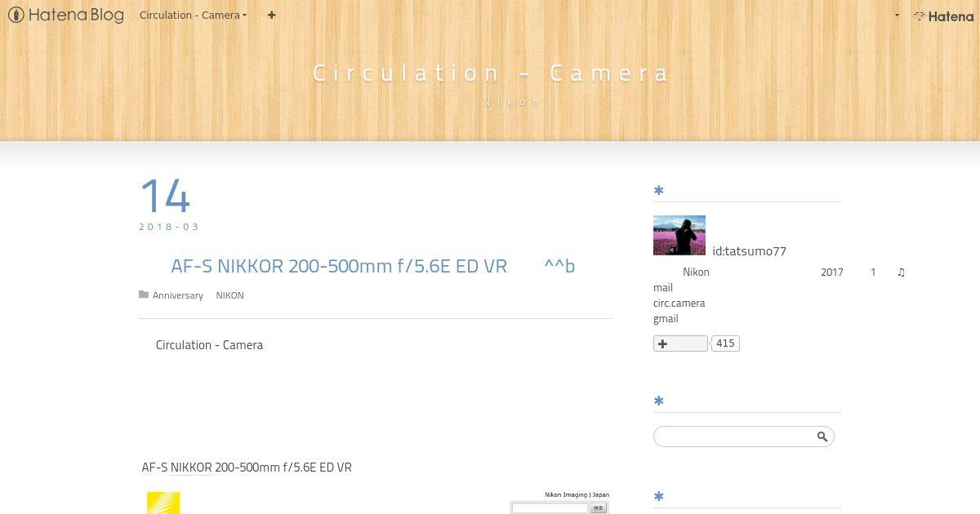Click the AF-S NIKKOR 200-500mm body heading
Screen dimensions: 980x514
tap(247, 467)
